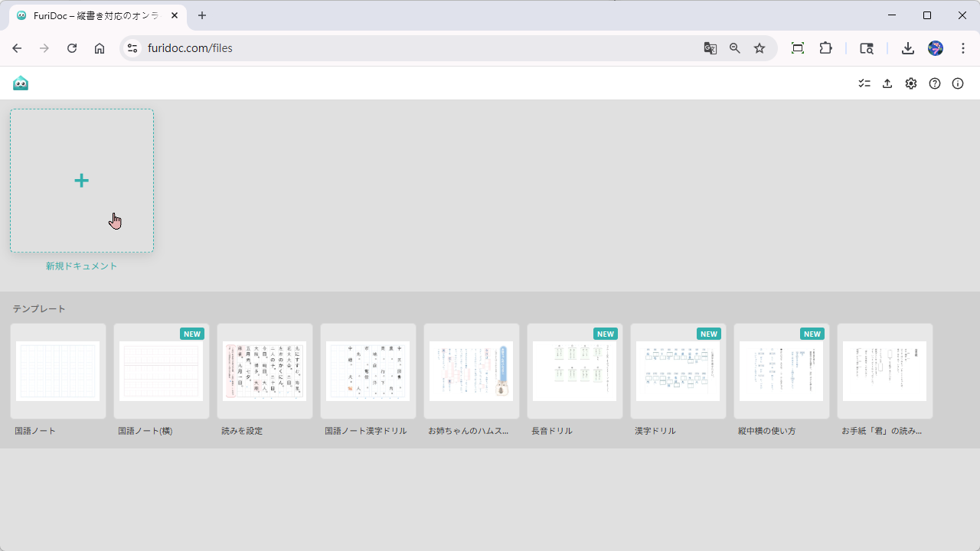
Task: Choose the 長音ドリル template
Action: [x=575, y=371]
